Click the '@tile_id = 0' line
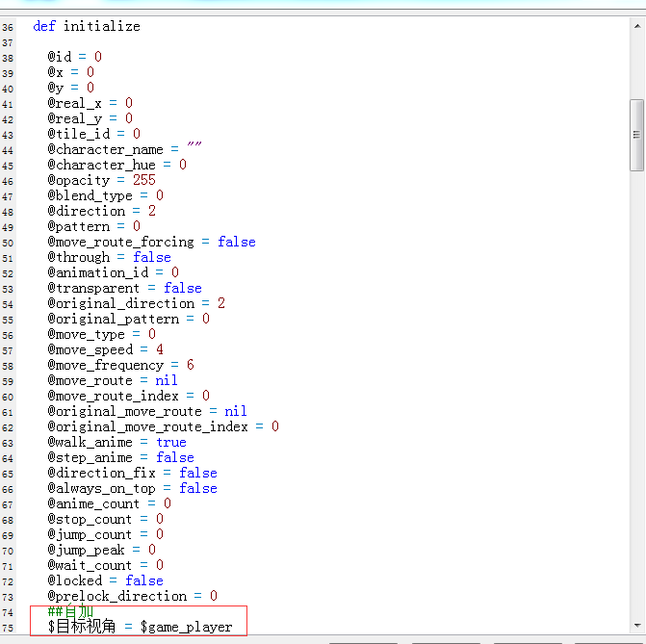The width and height of the screenshot is (646, 644). (94, 134)
